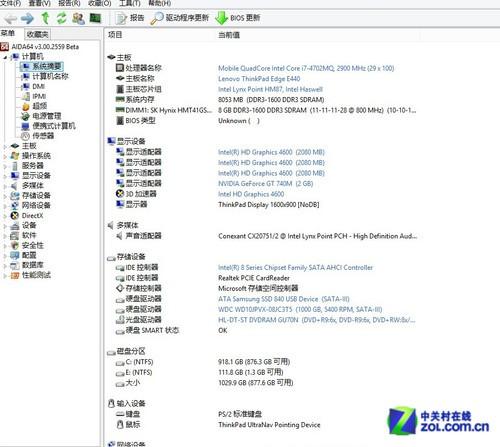
Task: Select the DMI tree icon
Action: pyautogui.click(x=25, y=87)
